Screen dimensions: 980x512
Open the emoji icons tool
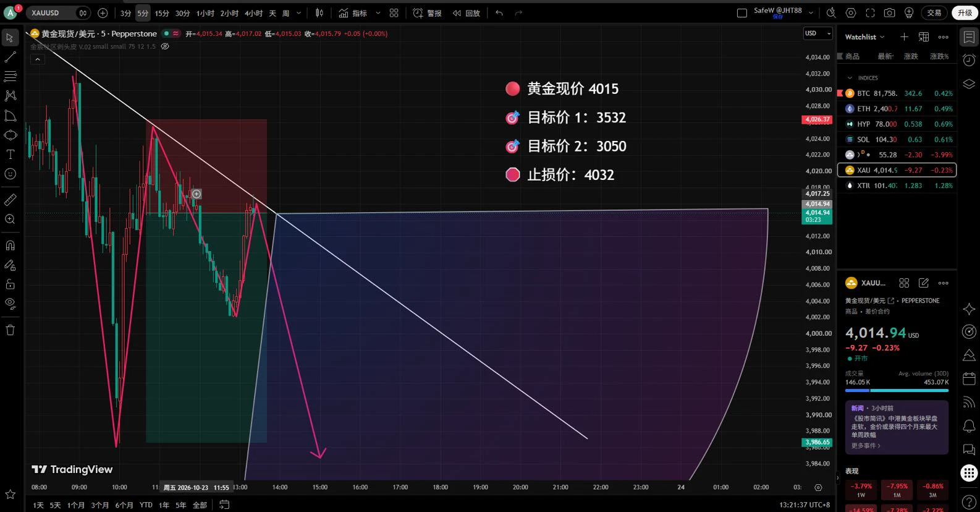11,174
